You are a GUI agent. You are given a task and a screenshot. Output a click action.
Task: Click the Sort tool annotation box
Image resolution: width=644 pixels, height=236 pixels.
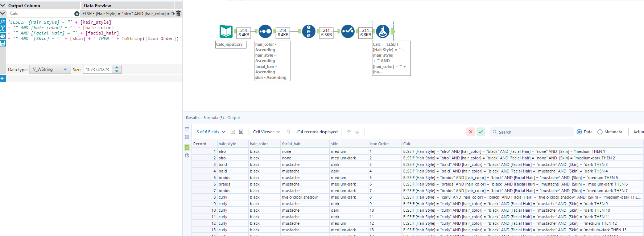coord(272,61)
